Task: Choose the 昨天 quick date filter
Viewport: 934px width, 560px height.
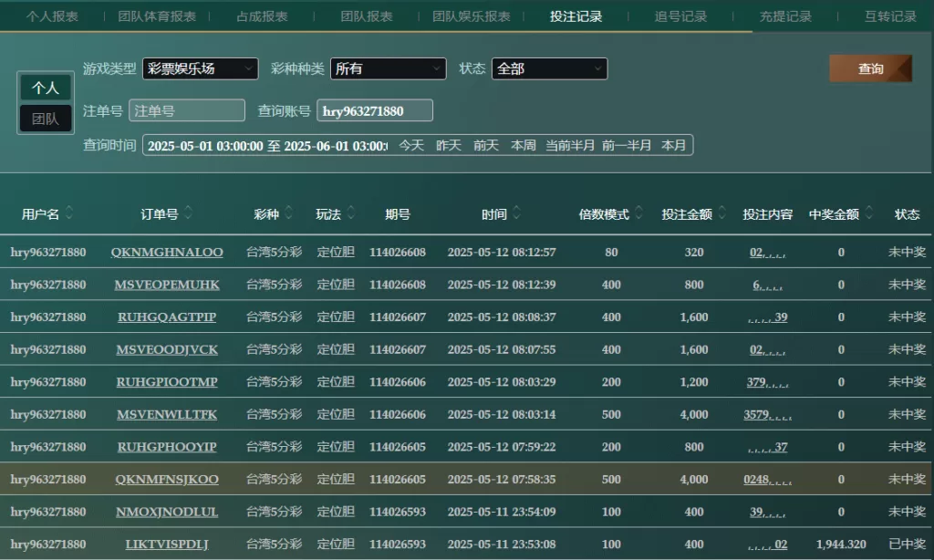Action: (x=449, y=145)
